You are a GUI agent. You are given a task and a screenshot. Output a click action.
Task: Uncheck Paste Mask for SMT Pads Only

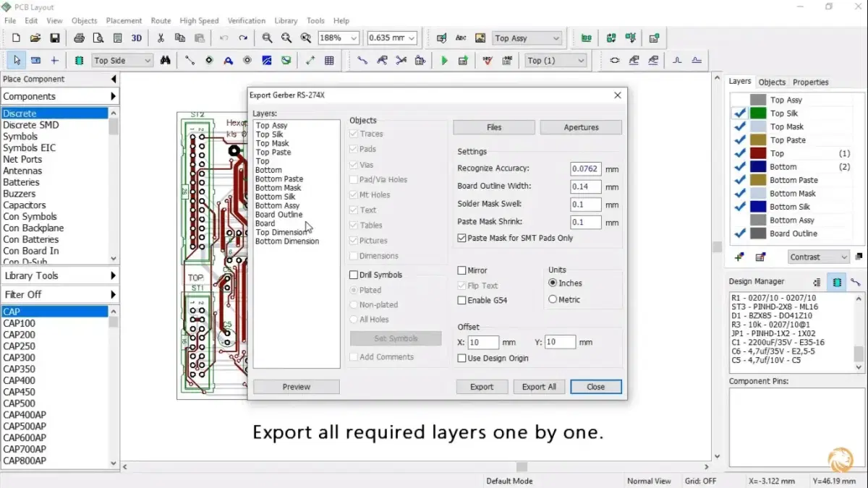click(462, 238)
